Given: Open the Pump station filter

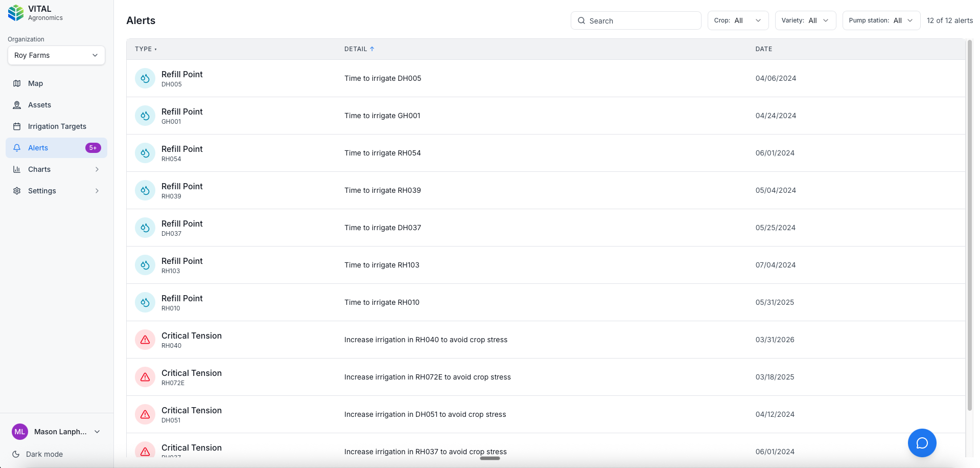Looking at the screenshot, I should click(880, 20).
